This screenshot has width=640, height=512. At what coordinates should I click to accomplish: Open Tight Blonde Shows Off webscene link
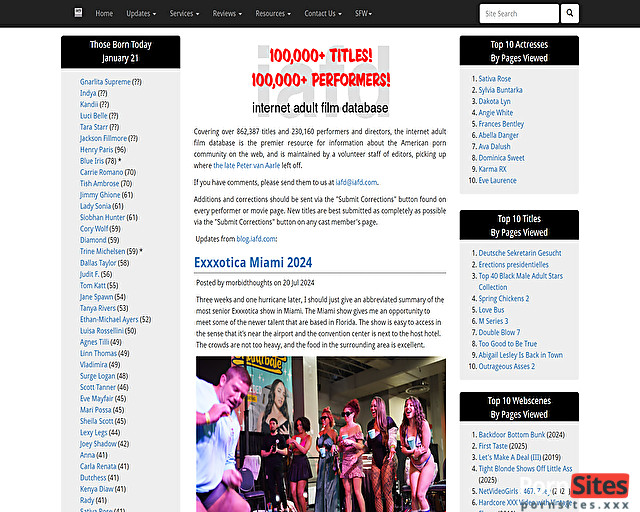[525, 469]
